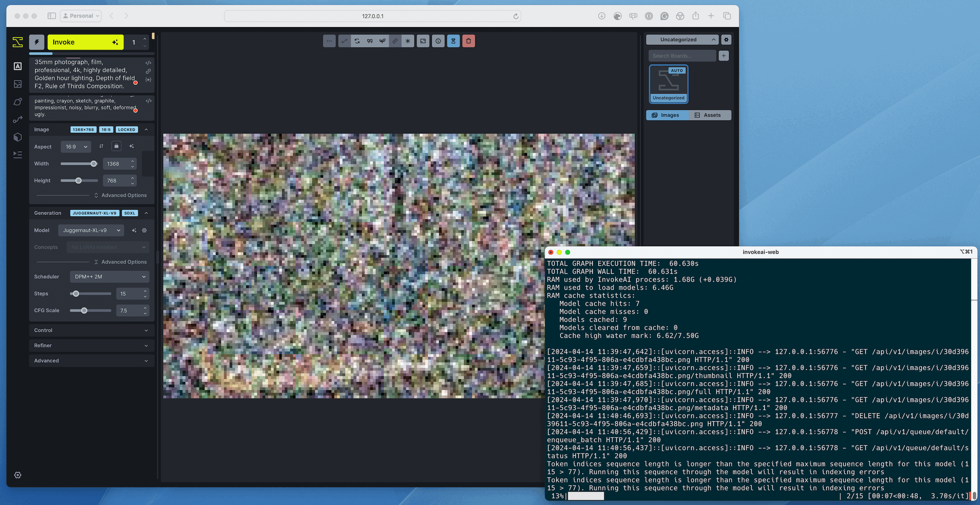Click the Search Boards field
This screenshot has height=505, width=980.
pyautogui.click(x=682, y=56)
